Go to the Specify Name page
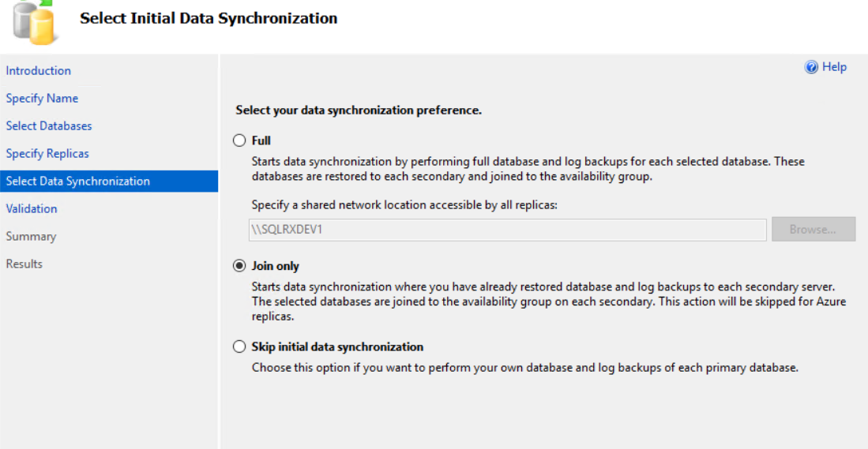The image size is (868, 449). coord(42,98)
